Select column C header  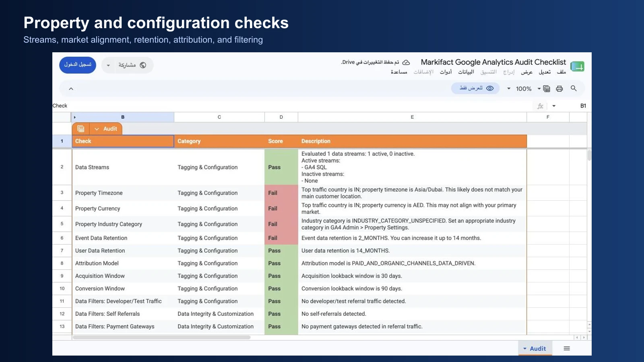[219, 117]
